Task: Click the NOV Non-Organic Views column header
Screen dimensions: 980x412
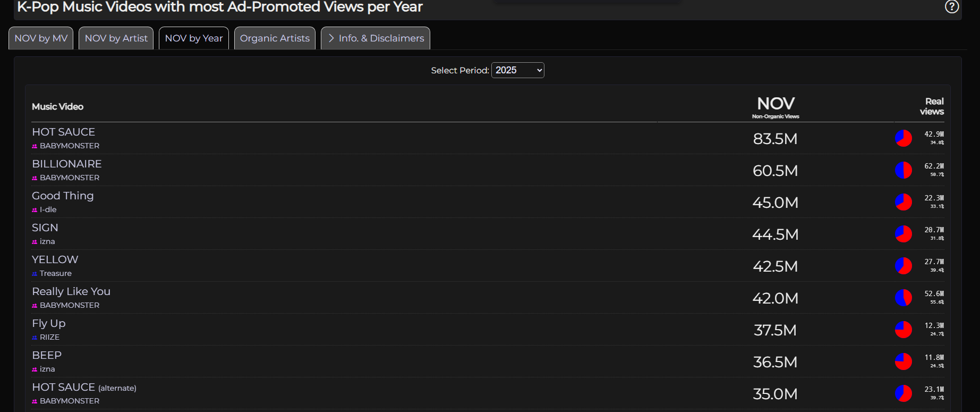Action: click(x=776, y=107)
